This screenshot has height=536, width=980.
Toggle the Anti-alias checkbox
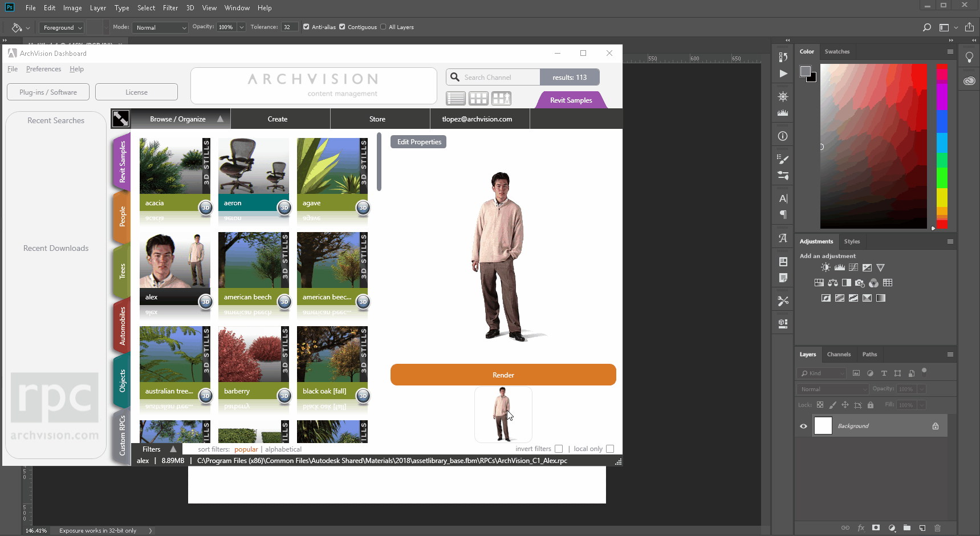pos(306,27)
